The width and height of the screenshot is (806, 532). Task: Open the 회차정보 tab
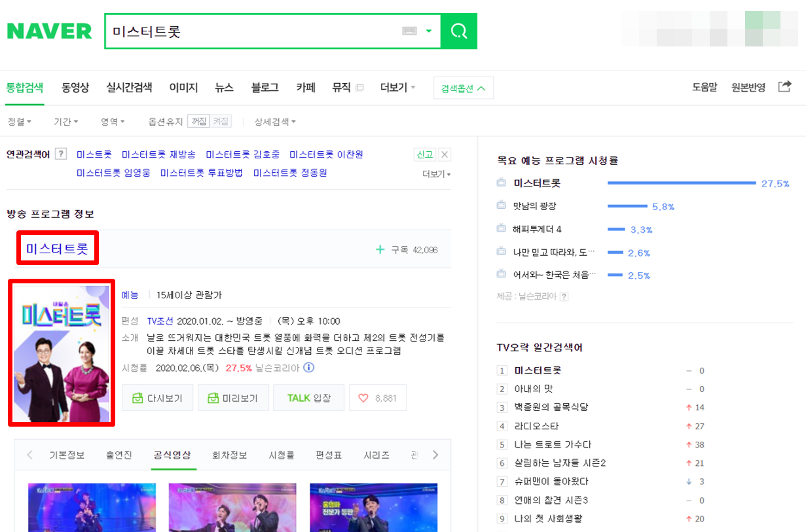(x=229, y=455)
